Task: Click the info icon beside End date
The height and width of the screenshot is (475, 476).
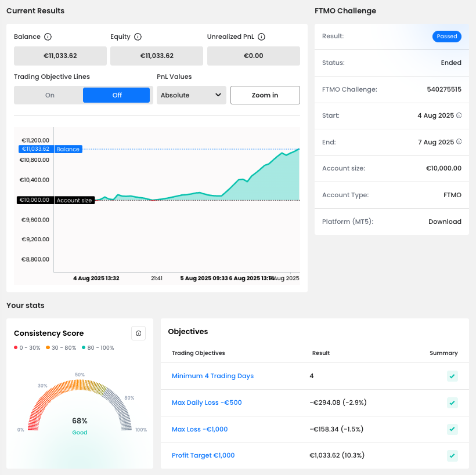Action: (x=459, y=142)
